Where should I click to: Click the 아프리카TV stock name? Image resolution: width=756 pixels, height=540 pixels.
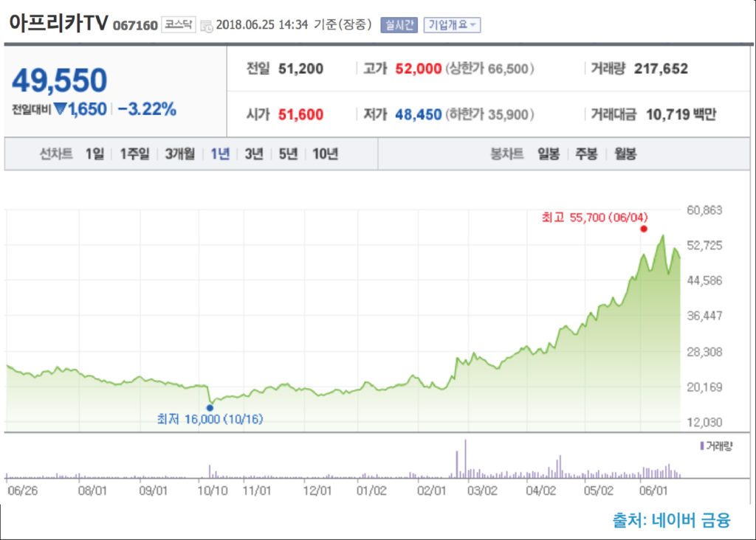(58, 23)
